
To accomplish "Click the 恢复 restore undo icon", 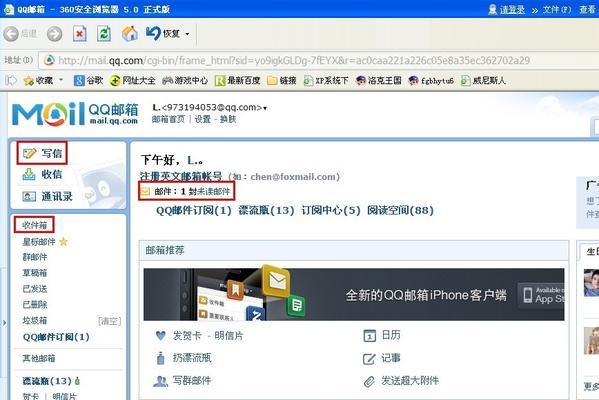I will tap(153, 34).
